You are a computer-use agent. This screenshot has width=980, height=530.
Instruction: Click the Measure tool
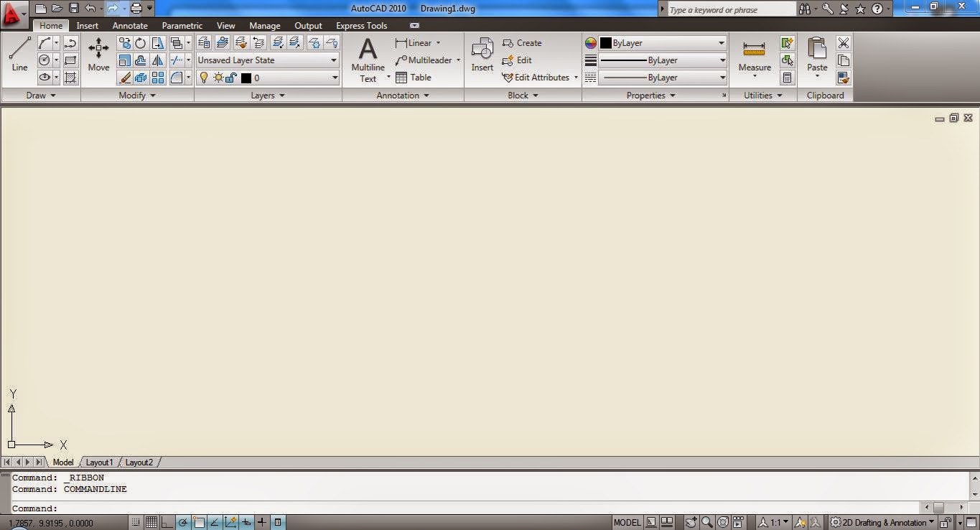click(x=755, y=59)
